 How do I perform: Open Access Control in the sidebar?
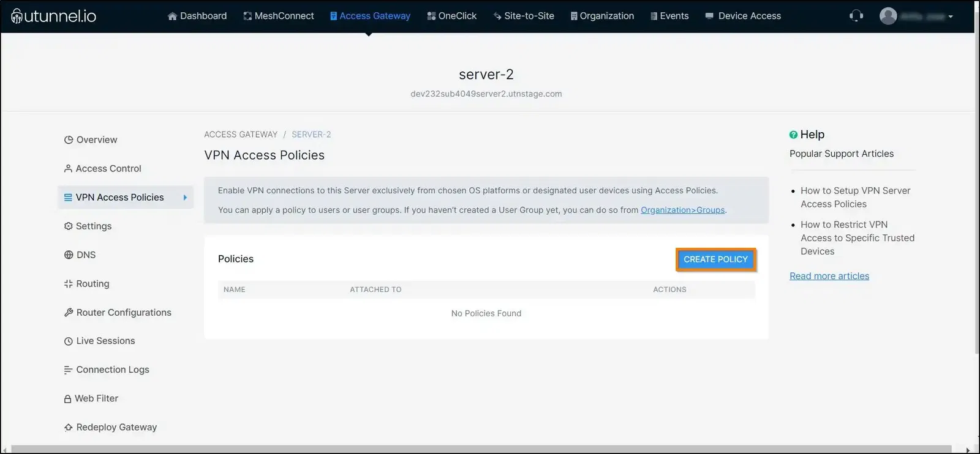tap(103, 168)
